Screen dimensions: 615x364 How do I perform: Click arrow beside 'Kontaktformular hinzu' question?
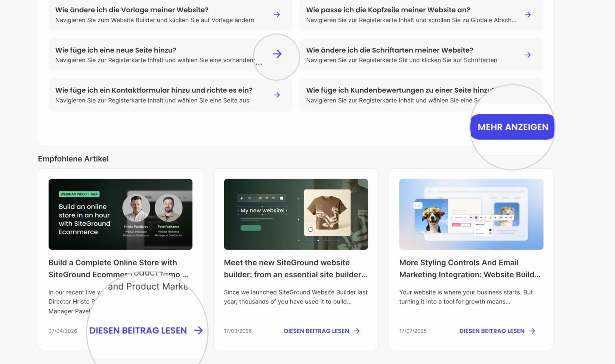pyautogui.click(x=277, y=95)
